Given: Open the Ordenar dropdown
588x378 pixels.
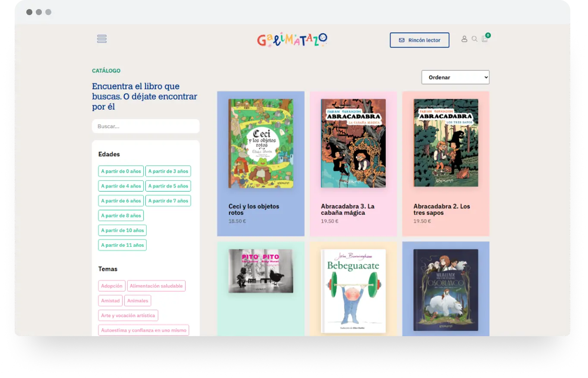Looking at the screenshot, I should coord(455,77).
